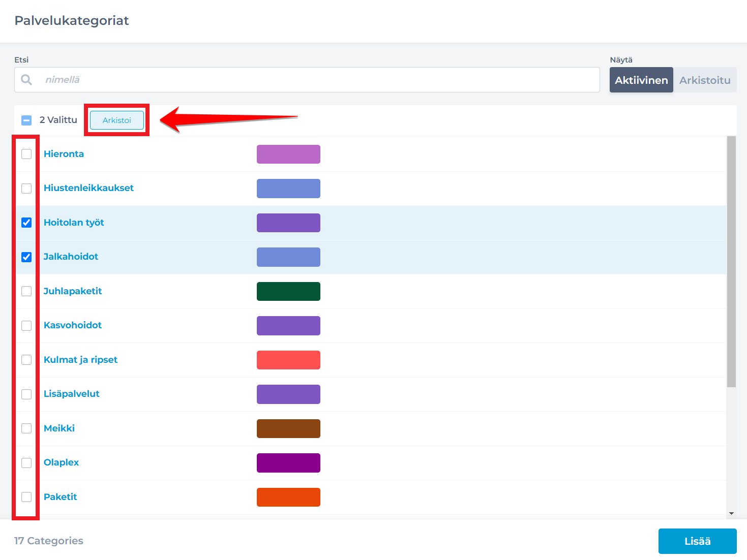The width and height of the screenshot is (747, 560).
Task: Click the category list scrollbar thumb
Action: (731, 262)
